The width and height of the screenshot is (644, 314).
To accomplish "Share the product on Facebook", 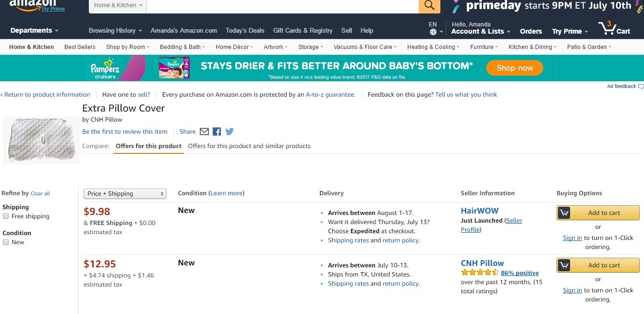I will (x=217, y=132).
